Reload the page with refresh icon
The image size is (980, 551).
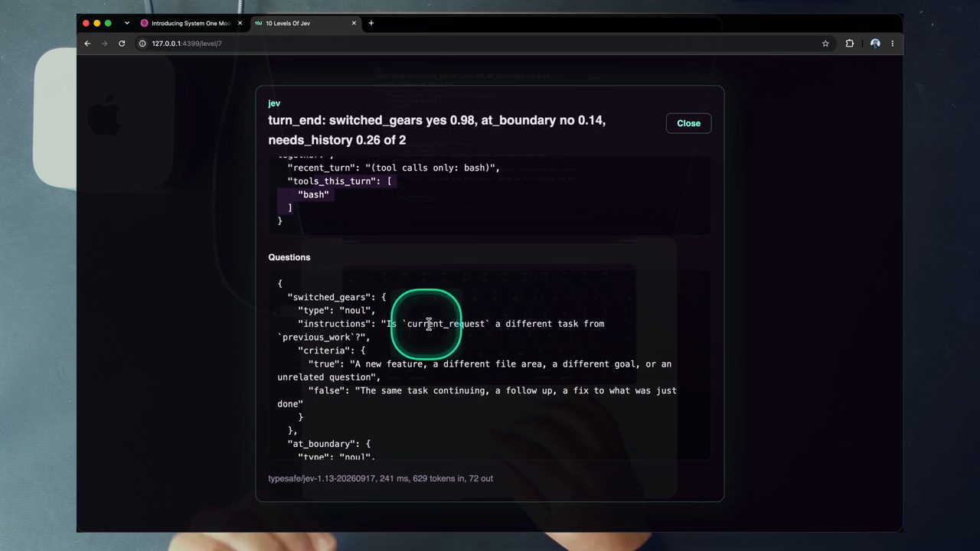[x=122, y=44]
